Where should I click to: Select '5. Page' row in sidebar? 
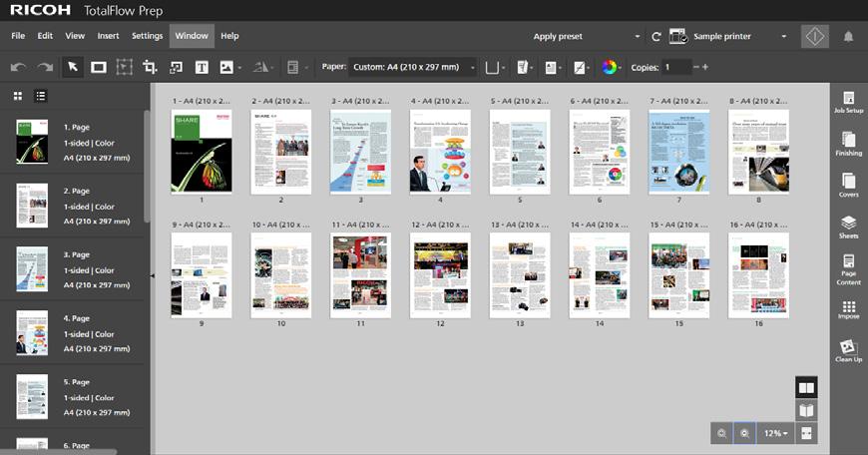pos(72,397)
